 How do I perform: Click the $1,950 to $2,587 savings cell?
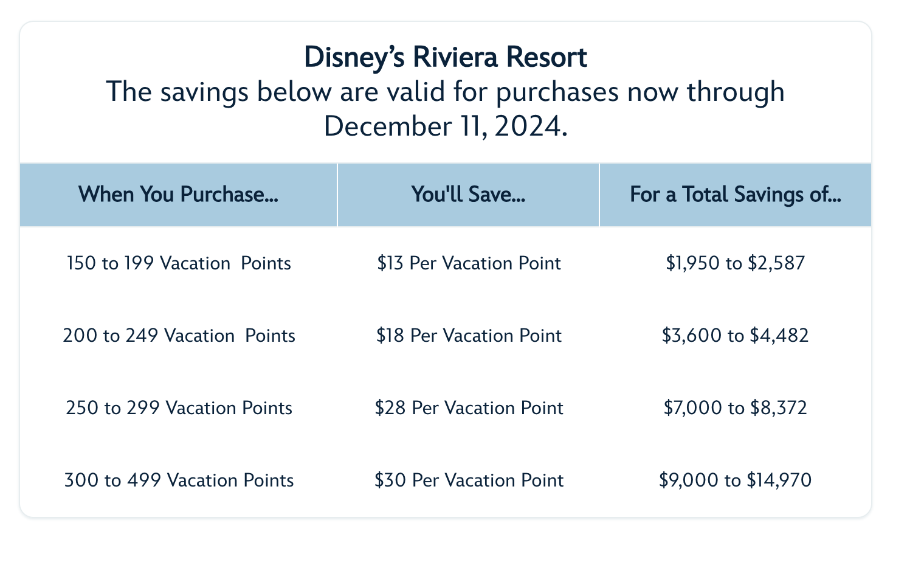(x=735, y=263)
